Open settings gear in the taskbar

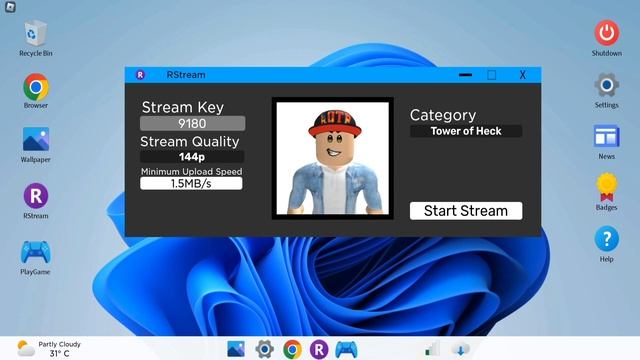pos(264,349)
